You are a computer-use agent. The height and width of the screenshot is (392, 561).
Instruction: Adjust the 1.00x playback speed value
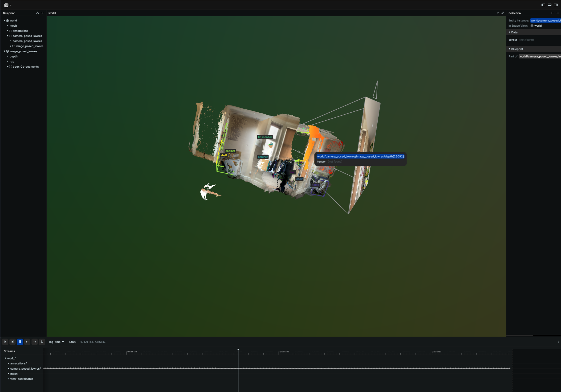click(x=72, y=342)
